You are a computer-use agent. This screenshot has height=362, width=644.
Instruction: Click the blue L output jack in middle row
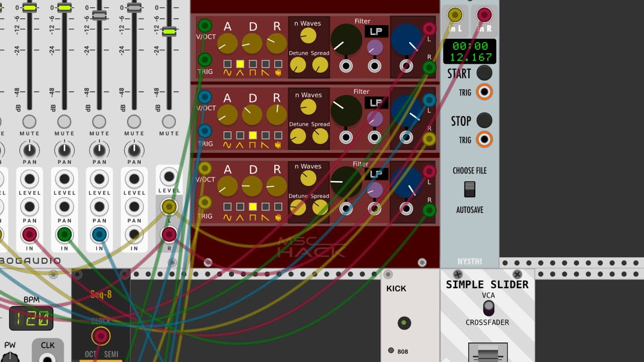(429, 100)
